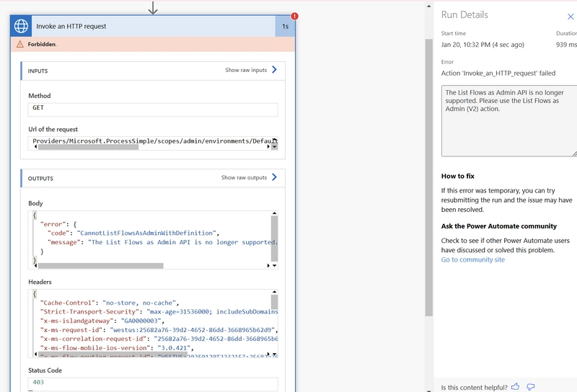Click the "How to fix" heading
The height and width of the screenshot is (392, 577).
click(458, 176)
